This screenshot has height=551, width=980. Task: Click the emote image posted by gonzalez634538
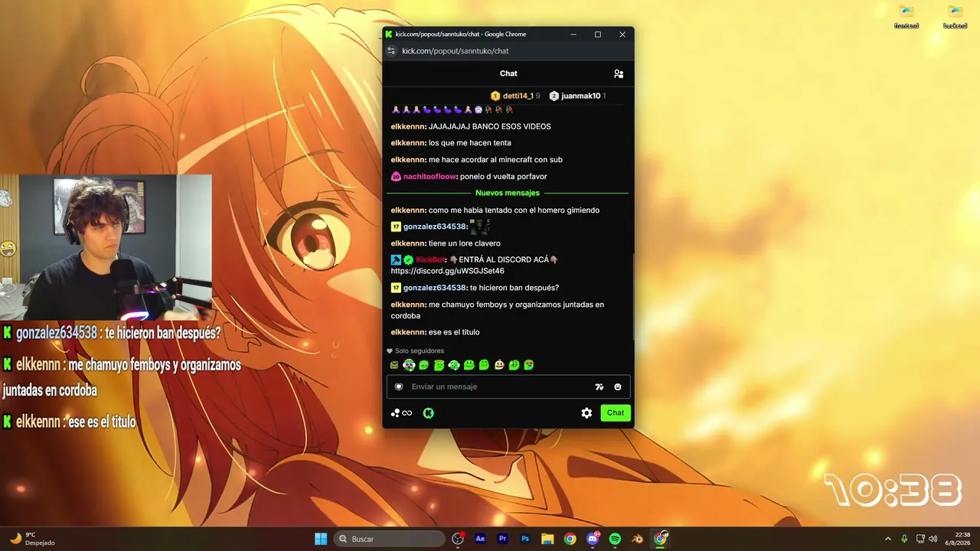point(480,227)
